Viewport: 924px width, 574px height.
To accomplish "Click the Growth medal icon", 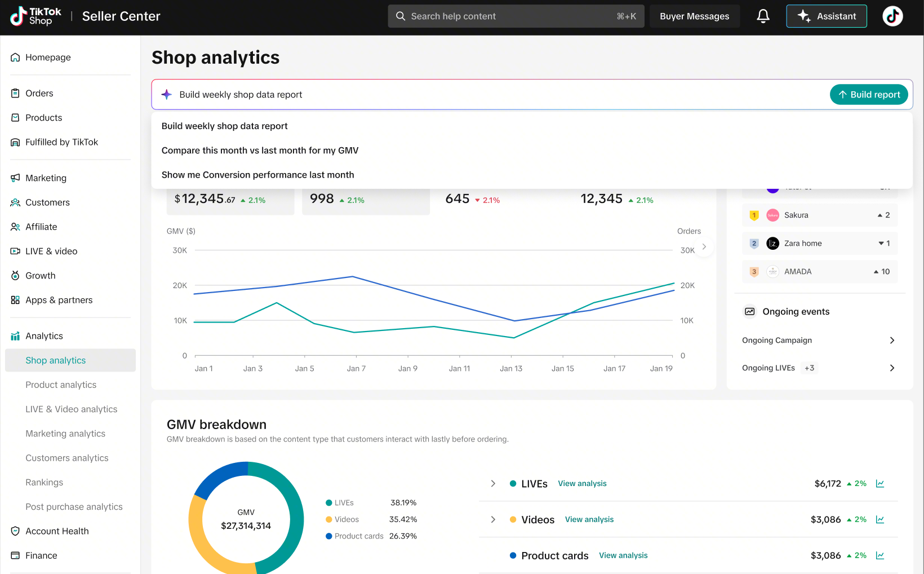I will 15,276.
